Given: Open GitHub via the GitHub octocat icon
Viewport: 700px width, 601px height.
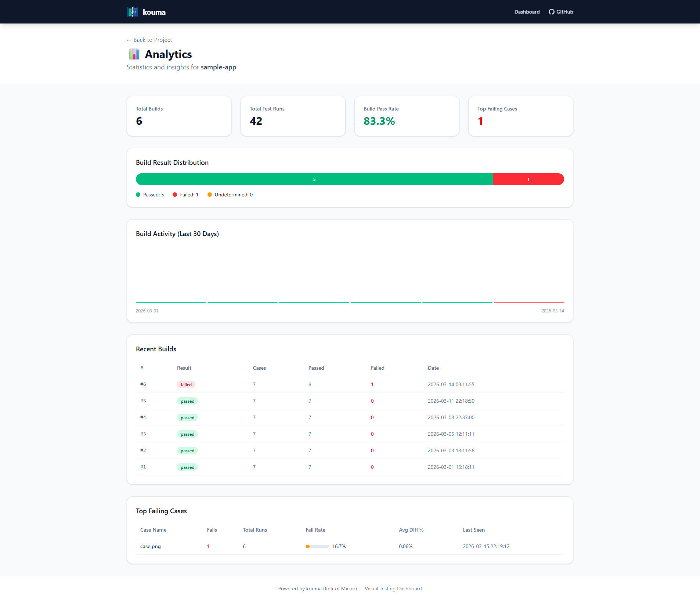Looking at the screenshot, I should point(552,11).
